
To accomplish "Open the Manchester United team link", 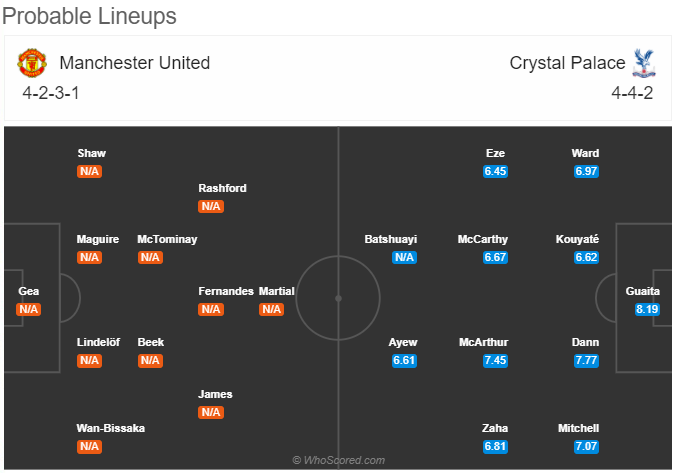I will 135,63.
